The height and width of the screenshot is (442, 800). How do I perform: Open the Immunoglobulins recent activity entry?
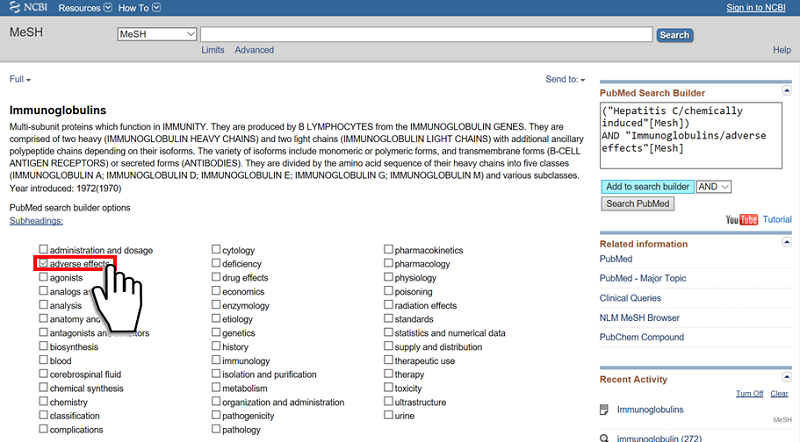(x=650, y=409)
